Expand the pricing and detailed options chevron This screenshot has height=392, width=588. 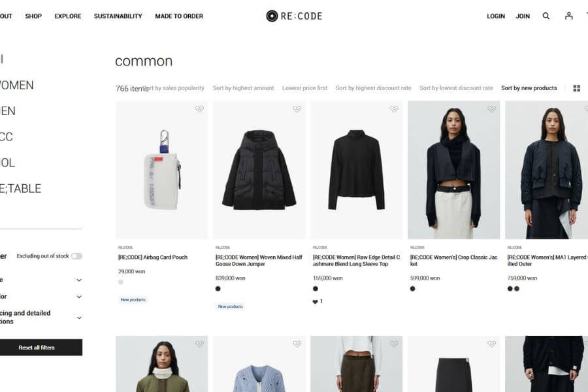79,318
